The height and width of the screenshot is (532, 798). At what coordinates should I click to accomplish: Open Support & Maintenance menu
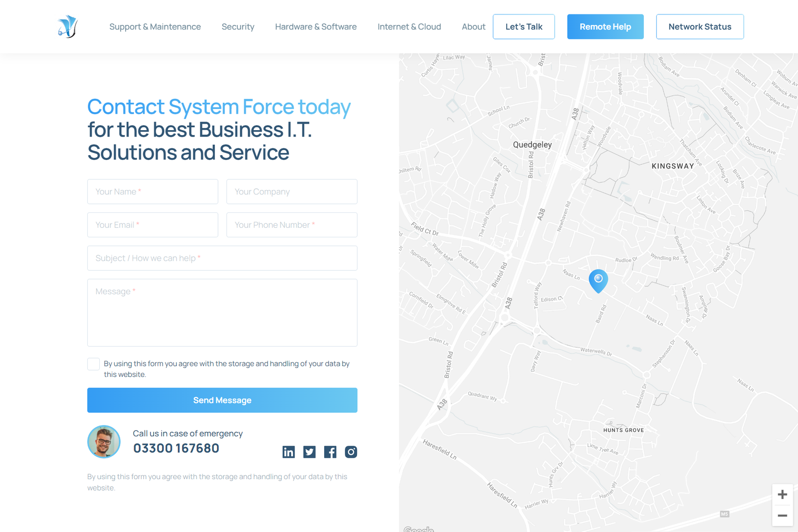155,26
